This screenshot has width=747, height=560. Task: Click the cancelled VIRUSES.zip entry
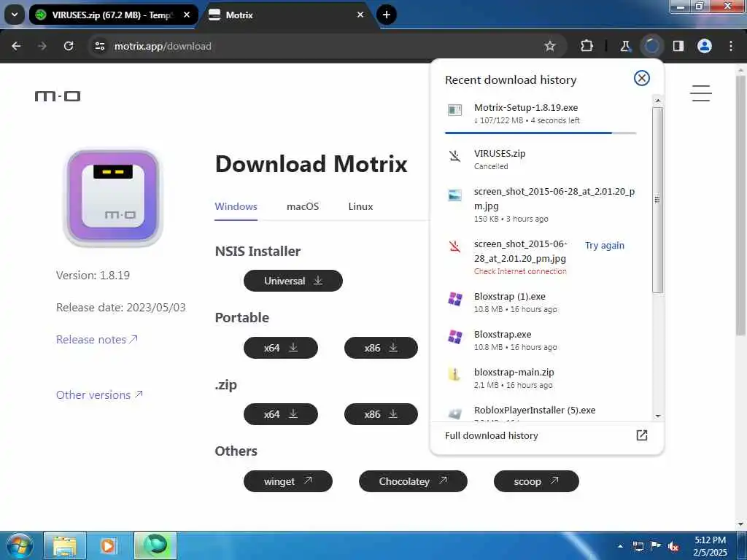(541, 160)
